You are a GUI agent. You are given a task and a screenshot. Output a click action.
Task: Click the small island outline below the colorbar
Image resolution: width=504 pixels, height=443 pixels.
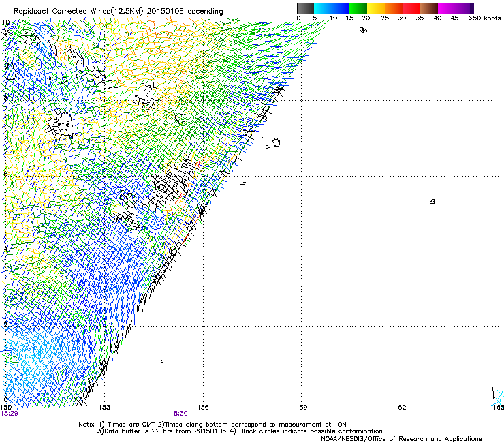[x=363, y=30]
